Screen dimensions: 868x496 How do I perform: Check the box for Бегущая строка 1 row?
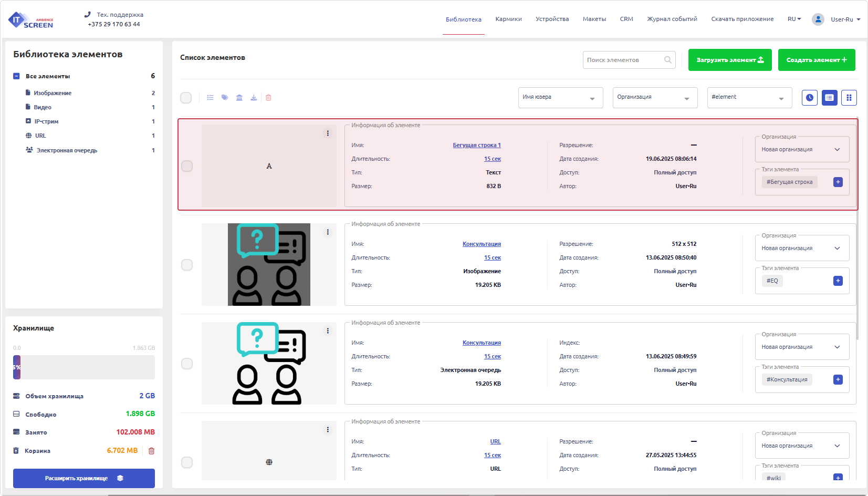[x=187, y=166]
